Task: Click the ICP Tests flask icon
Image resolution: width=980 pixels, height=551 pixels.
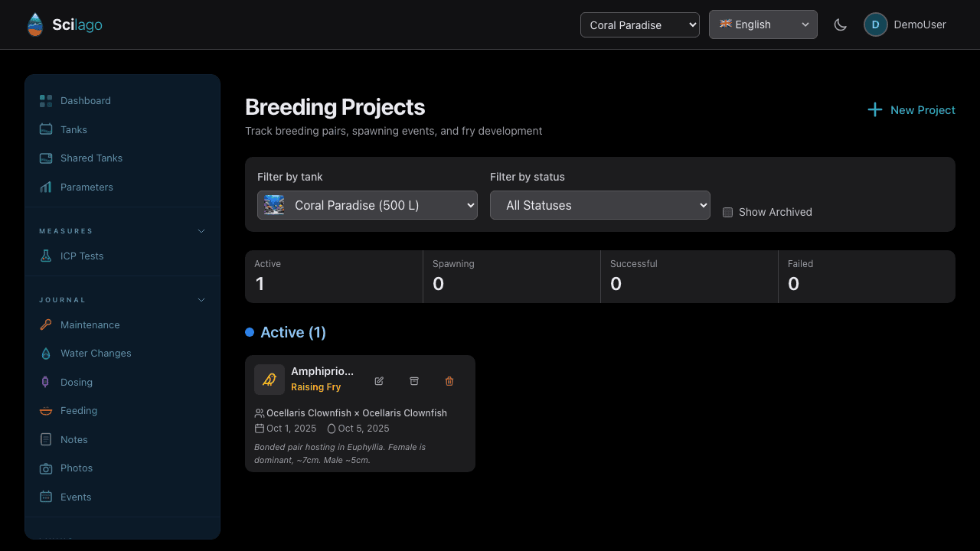Action: (46, 256)
